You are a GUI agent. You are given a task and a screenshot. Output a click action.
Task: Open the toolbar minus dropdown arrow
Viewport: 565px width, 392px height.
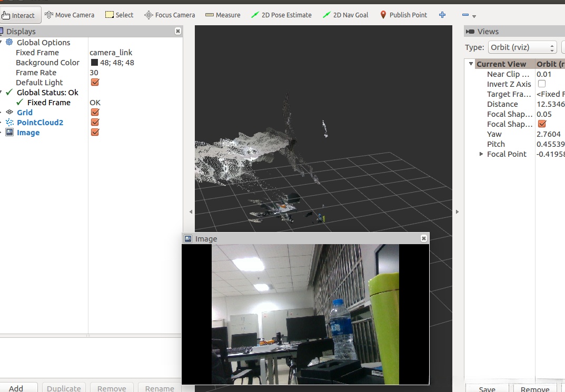[474, 16]
